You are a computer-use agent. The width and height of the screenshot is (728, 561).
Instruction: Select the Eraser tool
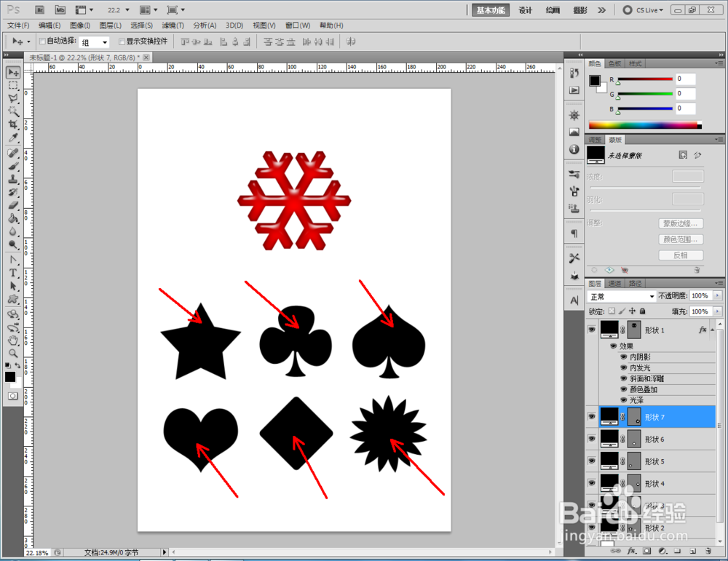pyautogui.click(x=13, y=205)
